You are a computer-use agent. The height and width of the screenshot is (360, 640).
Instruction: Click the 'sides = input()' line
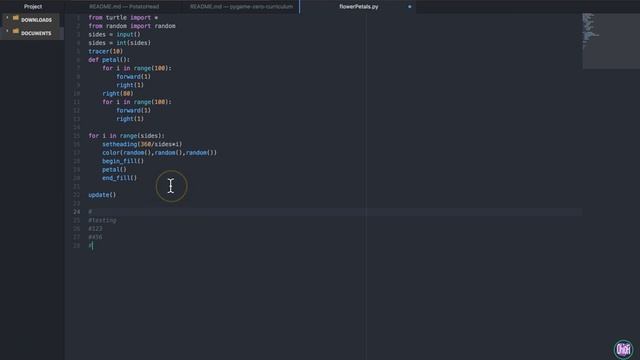point(114,35)
